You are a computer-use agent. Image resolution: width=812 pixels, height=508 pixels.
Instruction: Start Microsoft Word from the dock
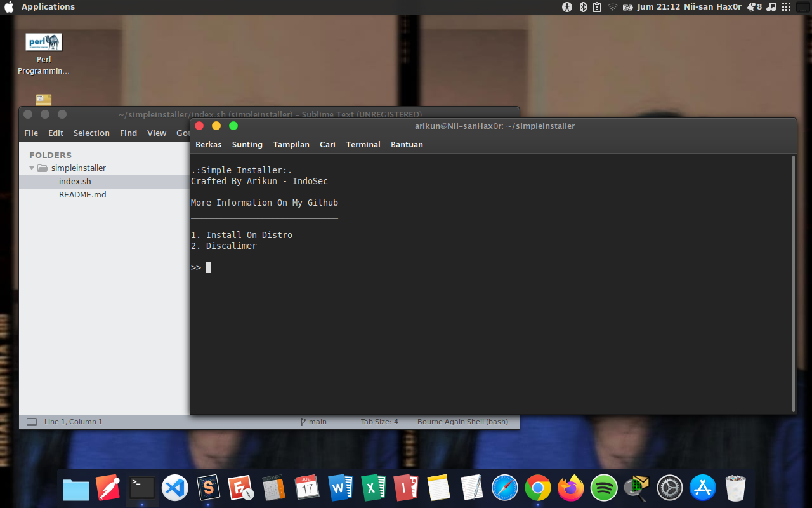[340, 488]
